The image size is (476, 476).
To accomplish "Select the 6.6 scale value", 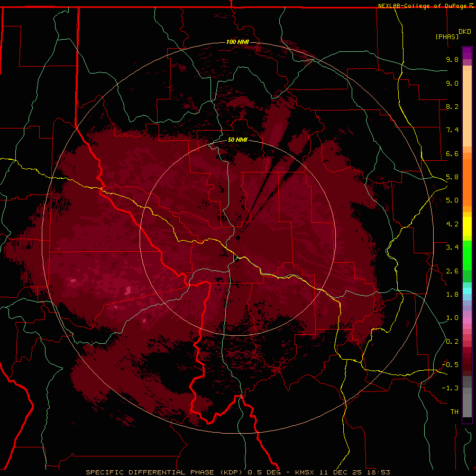I will pos(452,153).
